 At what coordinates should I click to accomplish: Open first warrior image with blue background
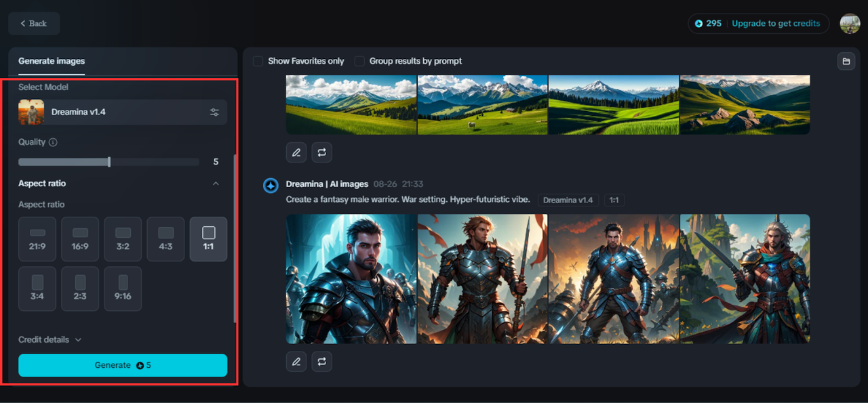coord(351,279)
